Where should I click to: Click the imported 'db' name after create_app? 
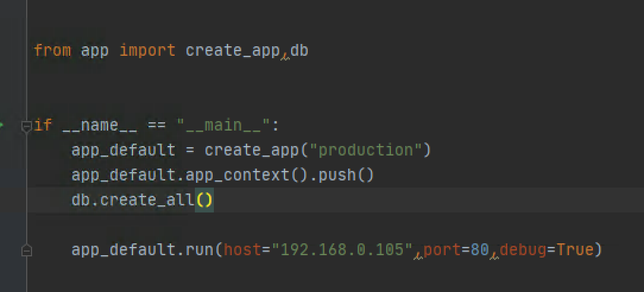tap(299, 50)
